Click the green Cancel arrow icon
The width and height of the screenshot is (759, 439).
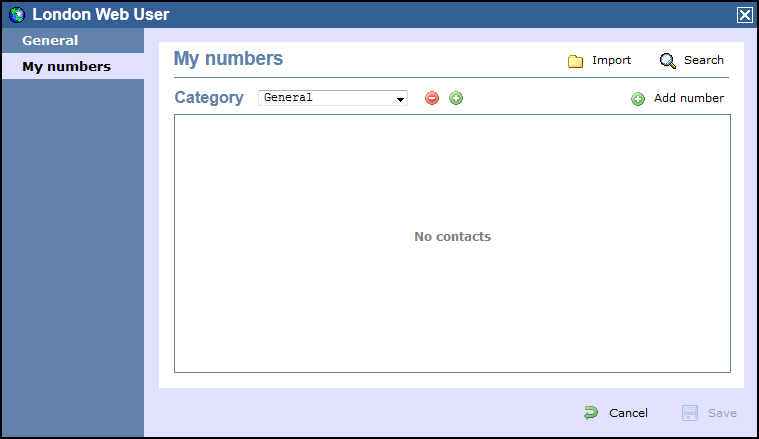(x=591, y=413)
